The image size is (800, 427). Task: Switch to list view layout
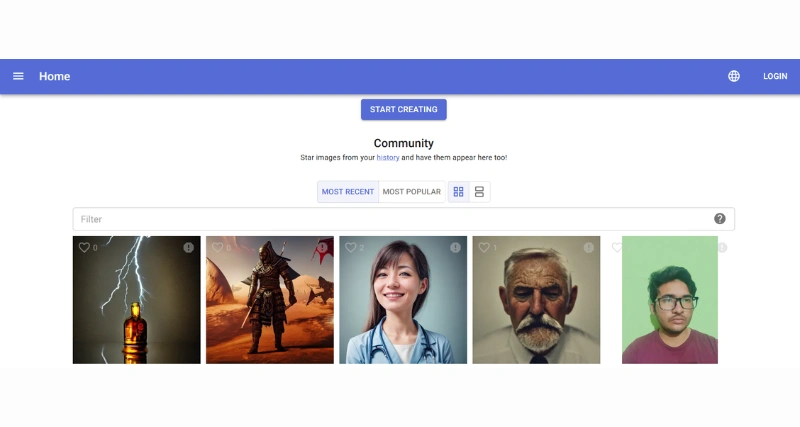[479, 192]
